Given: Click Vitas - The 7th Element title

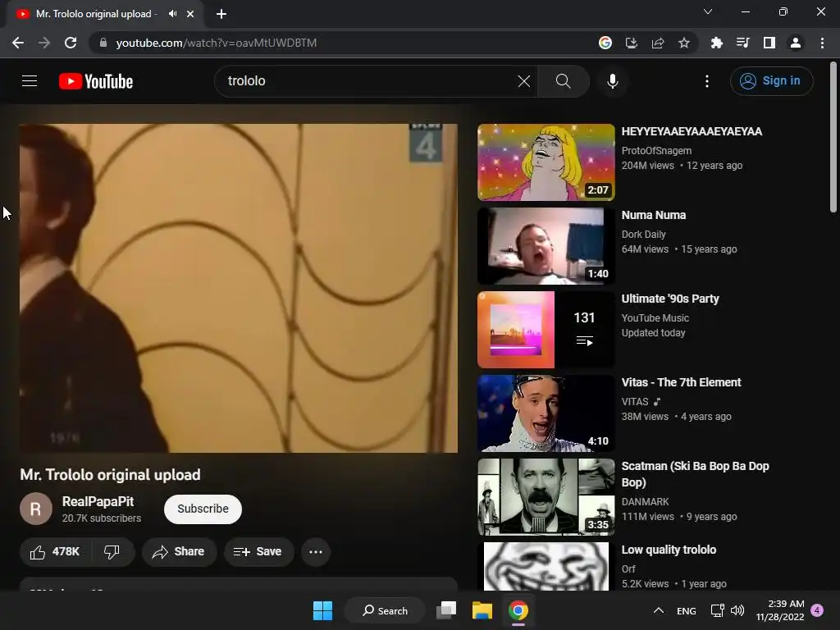Looking at the screenshot, I should point(681,382).
